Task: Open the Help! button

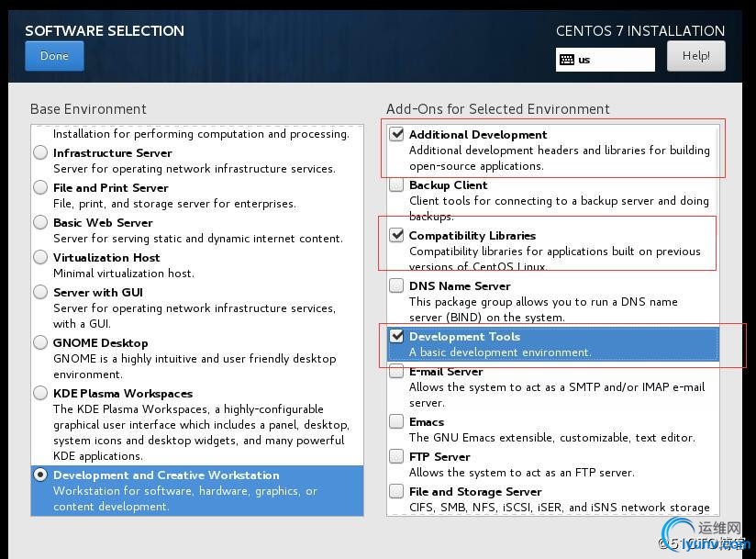Action: (x=695, y=56)
